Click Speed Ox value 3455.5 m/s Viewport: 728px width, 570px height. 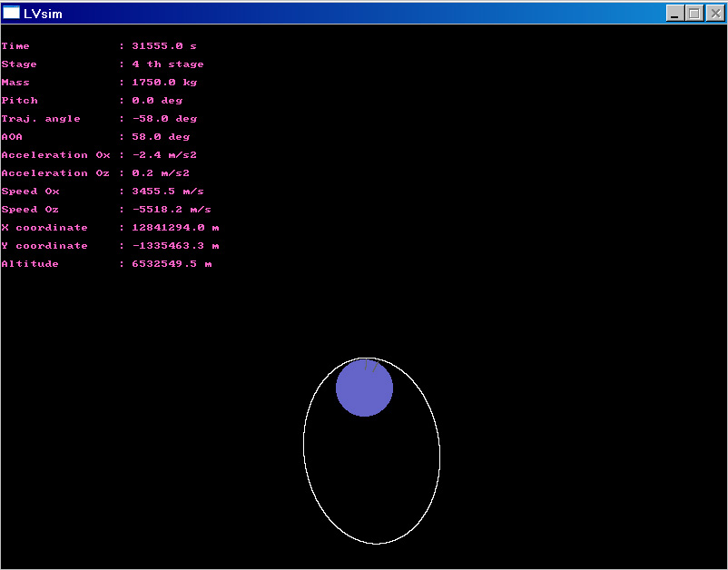(168, 191)
